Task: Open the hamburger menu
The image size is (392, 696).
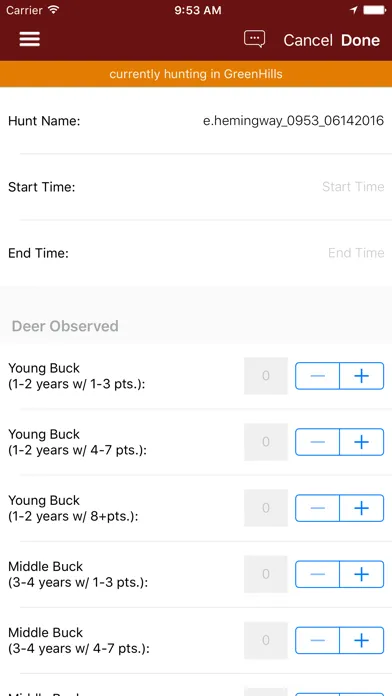Action: click(30, 40)
